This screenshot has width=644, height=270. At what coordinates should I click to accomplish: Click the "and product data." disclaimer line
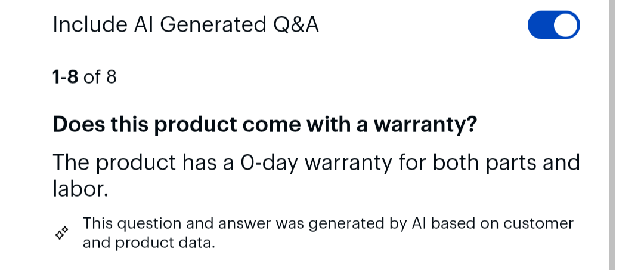pyautogui.click(x=149, y=243)
